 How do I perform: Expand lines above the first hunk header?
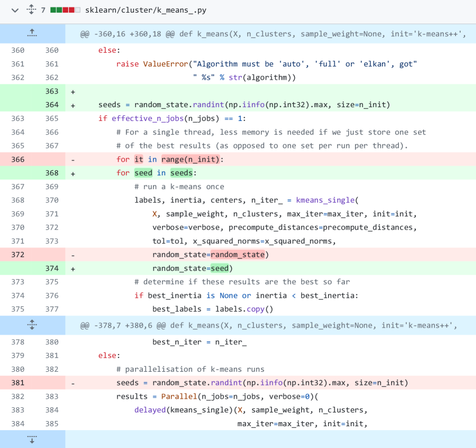32,33
